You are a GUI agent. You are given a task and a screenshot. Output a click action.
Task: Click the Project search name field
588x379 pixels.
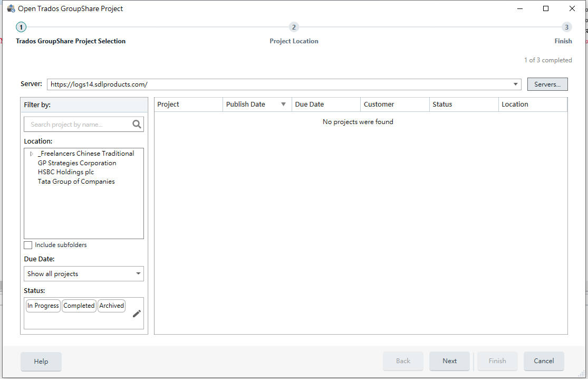[x=78, y=125]
